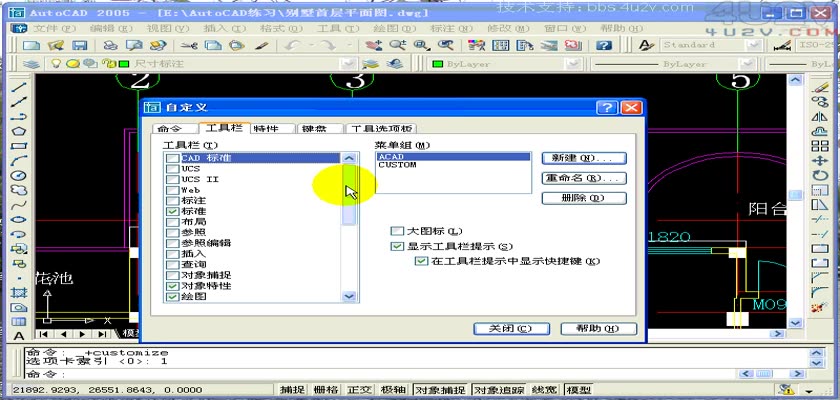Open the ByLayer color dropdown
Image resolution: width=840 pixels, height=400 pixels.
pos(573,64)
